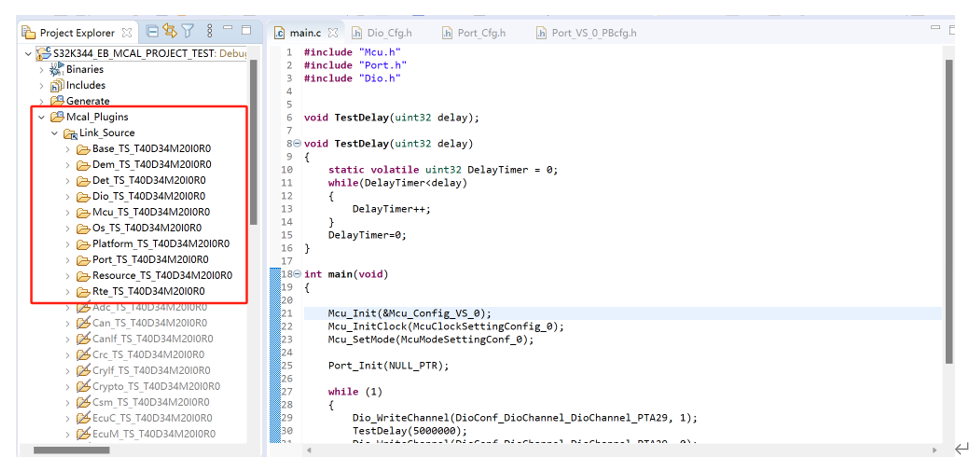Screen dimensions: 976x472
Task: Click the excluded Can_TS_T40D34M20I0R0 folder icon
Action: click(83, 323)
